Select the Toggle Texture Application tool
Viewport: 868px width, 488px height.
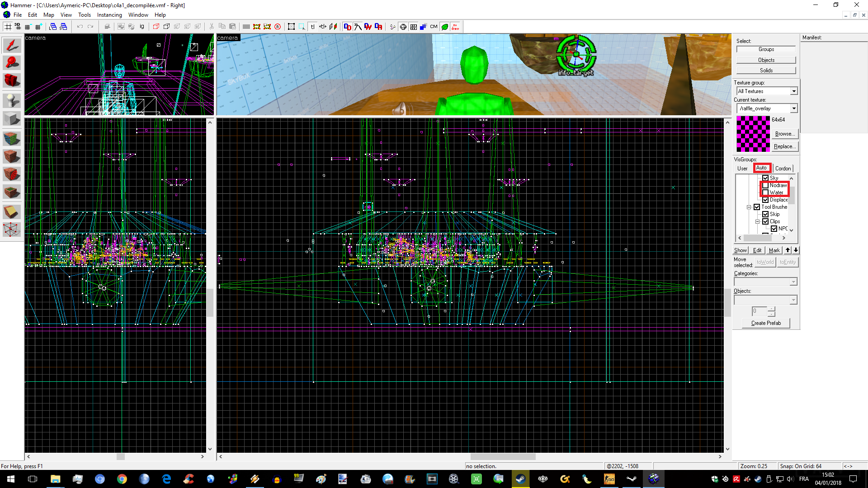12,139
